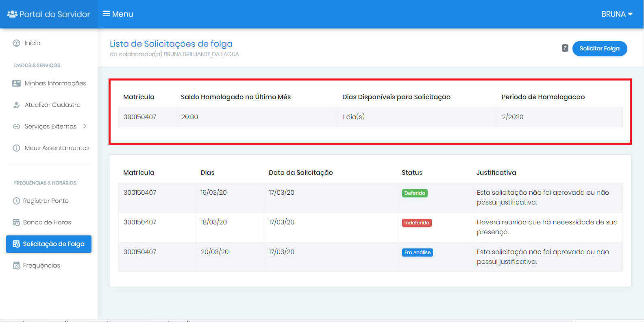
Task: Click the red Indeferido status badge
Action: (417, 223)
